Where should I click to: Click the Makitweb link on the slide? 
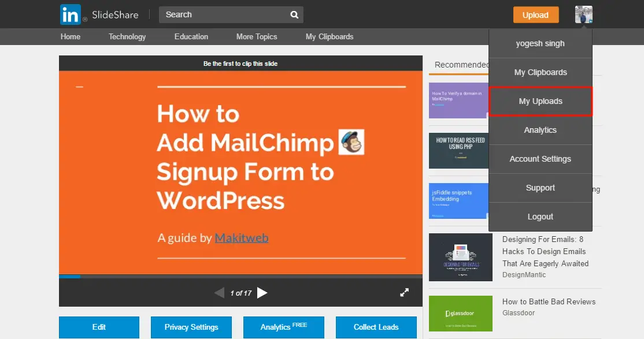coord(242,238)
